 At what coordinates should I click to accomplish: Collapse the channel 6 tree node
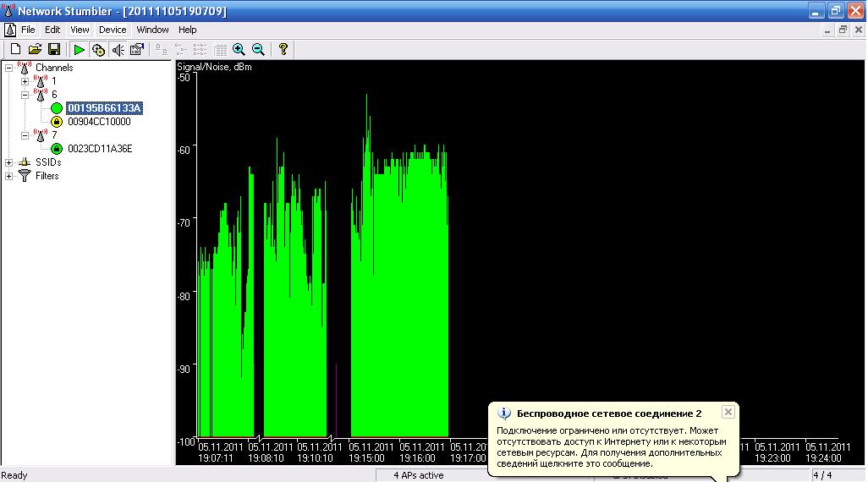pyautogui.click(x=25, y=95)
